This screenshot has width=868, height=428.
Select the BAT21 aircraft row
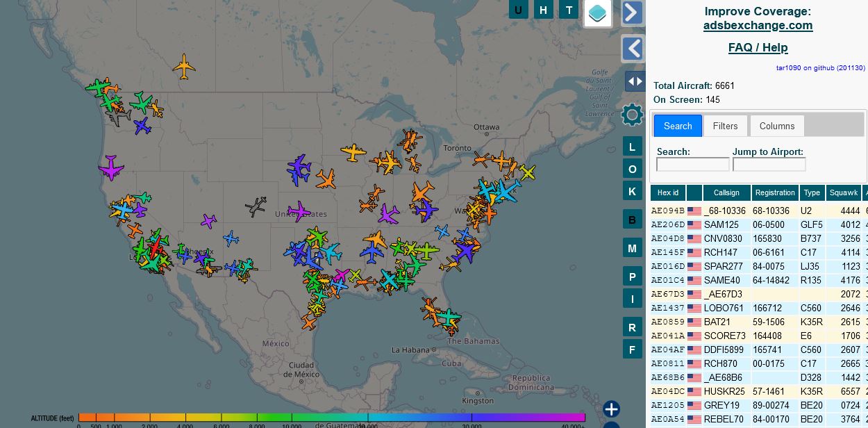759,322
